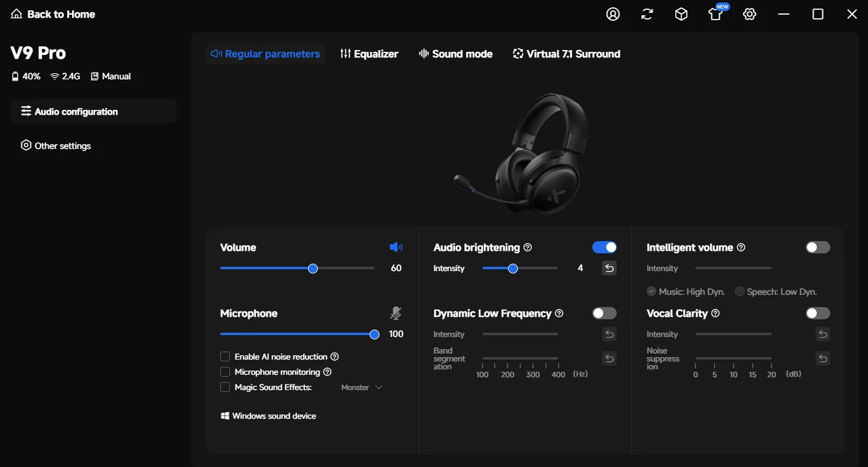Click the volume value 60
Image resolution: width=868 pixels, height=467 pixels.
point(396,268)
